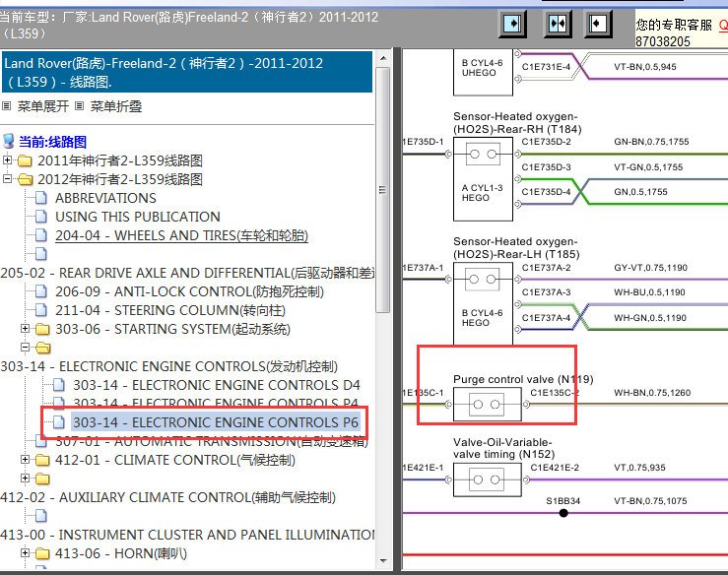The height and width of the screenshot is (575, 728).
Task: Click page icon beside 206-09 ANTI-LOCK CONTROL
Action: click(x=41, y=291)
